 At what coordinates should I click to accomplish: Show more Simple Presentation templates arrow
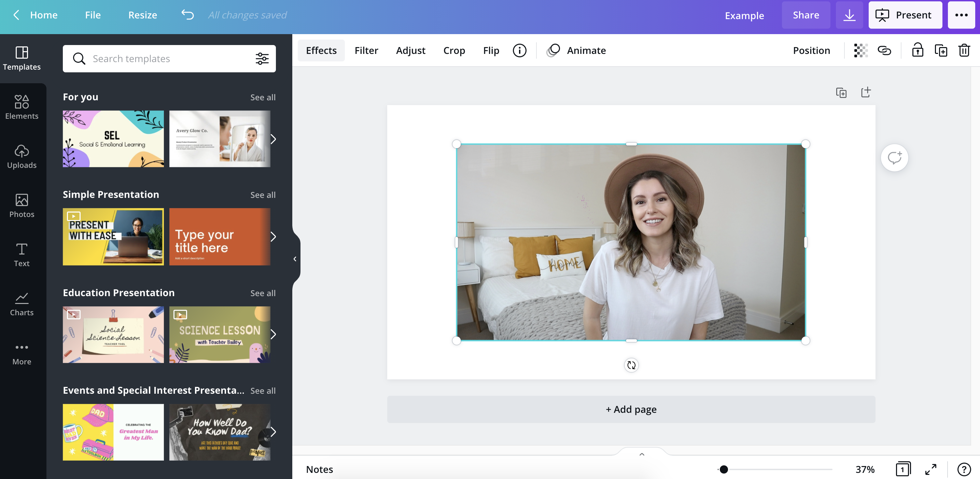pyautogui.click(x=273, y=236)
